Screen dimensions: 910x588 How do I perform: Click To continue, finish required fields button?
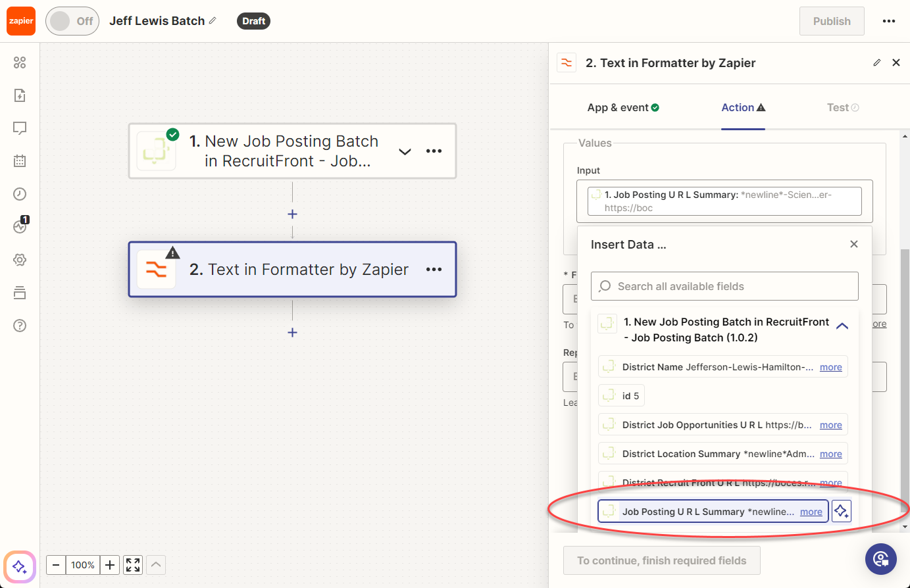(x=662, y=560)
